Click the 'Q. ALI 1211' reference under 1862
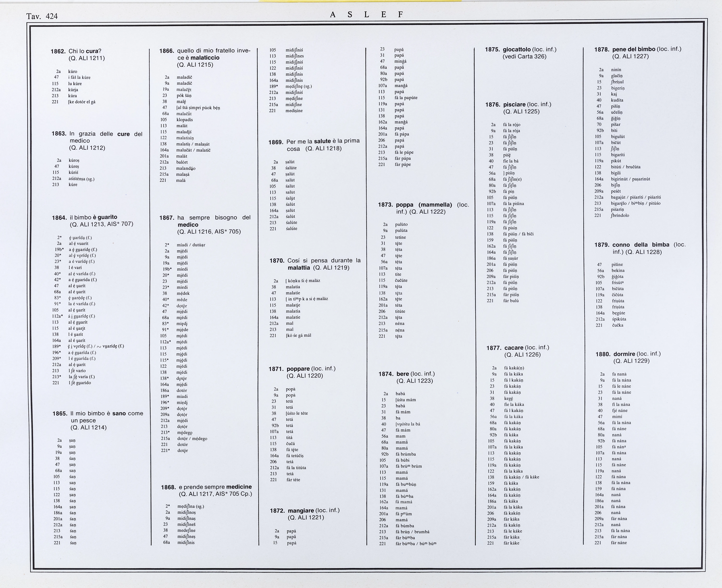 (87, 58)
